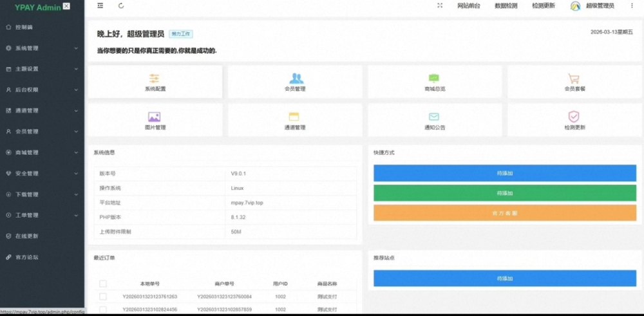Click the orange 官方客服 button
This screenshot has width=644, height=316.
[x=505, y=214]
